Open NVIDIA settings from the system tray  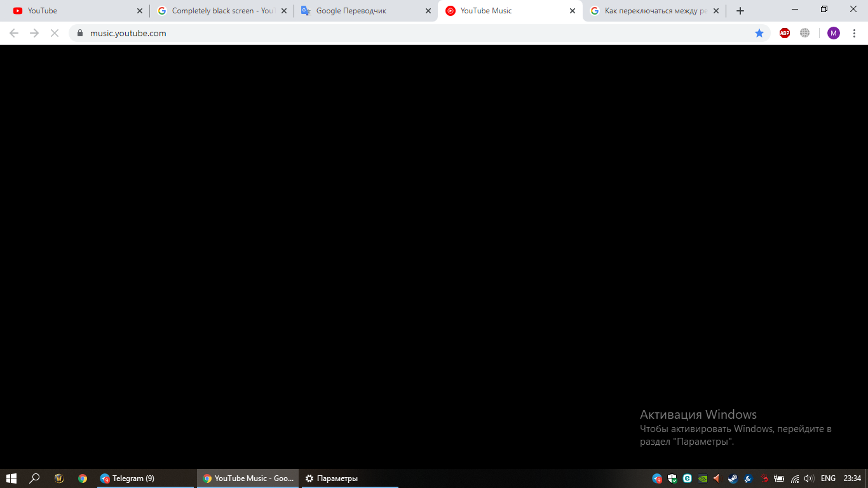703,478
